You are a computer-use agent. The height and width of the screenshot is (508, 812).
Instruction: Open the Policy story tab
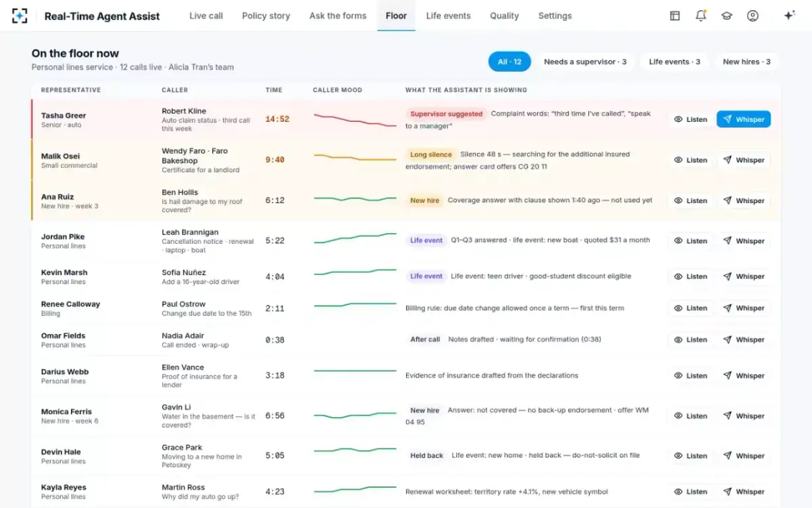[266, 16]
